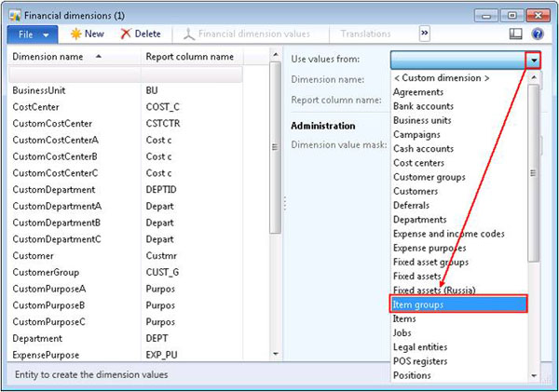Click the view layout icon
559x392 pixels.
coord(515,34)
